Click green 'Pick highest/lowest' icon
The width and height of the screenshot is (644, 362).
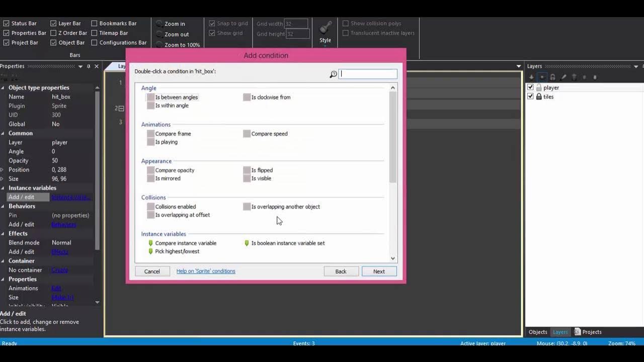[150, 251]
